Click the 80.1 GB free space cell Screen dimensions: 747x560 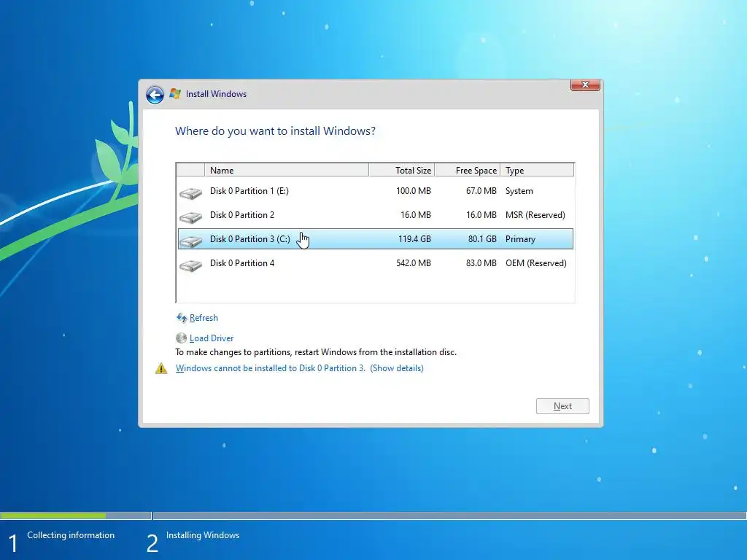482,239
